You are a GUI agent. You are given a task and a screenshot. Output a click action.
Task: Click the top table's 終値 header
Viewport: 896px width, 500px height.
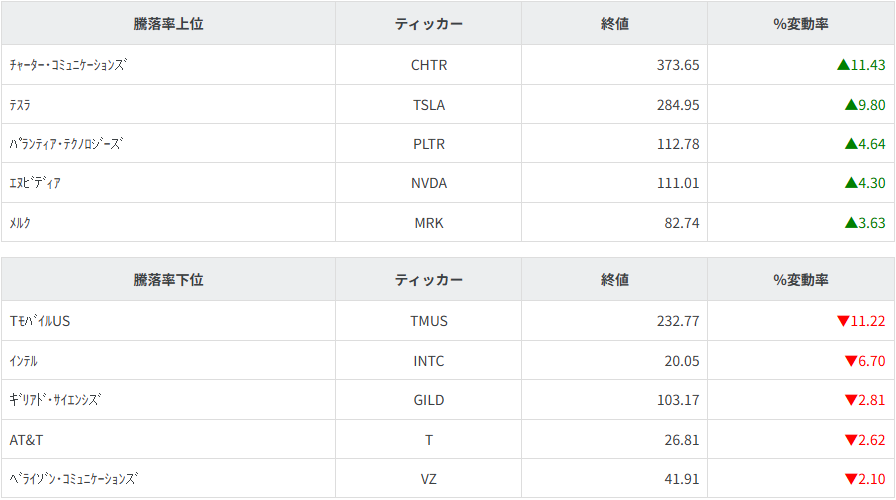[x=615, y=24]
